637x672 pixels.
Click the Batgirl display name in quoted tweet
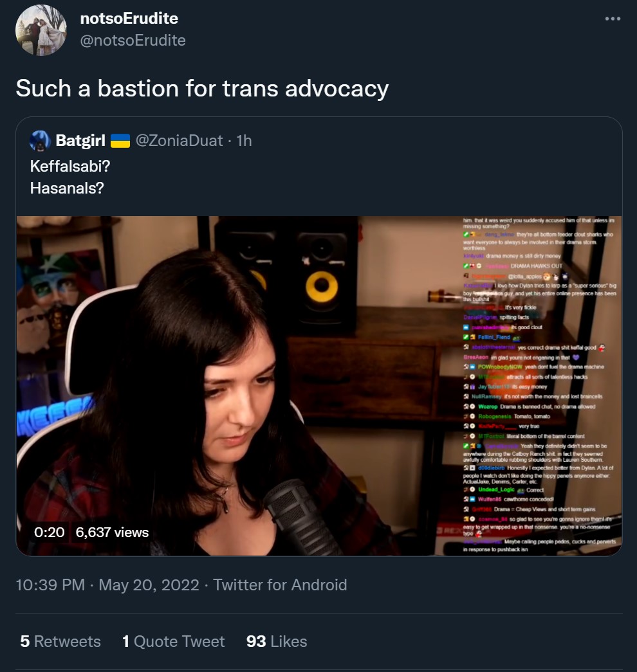coord(80,141)
